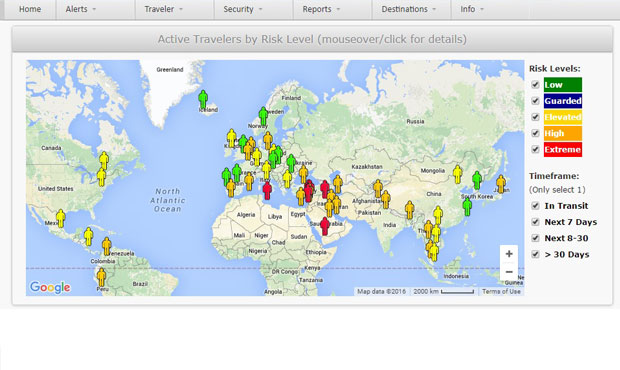Image resolution: width=620 pixels, height=370 pixels.
Task: Click the green traveler marker on Norway
Action: pos(263,116)
